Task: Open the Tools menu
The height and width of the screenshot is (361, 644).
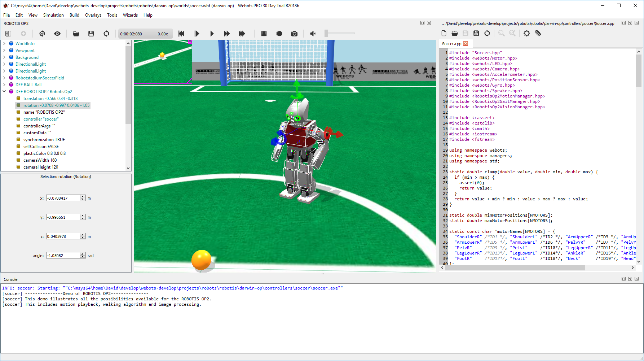Action: [112, 15]
